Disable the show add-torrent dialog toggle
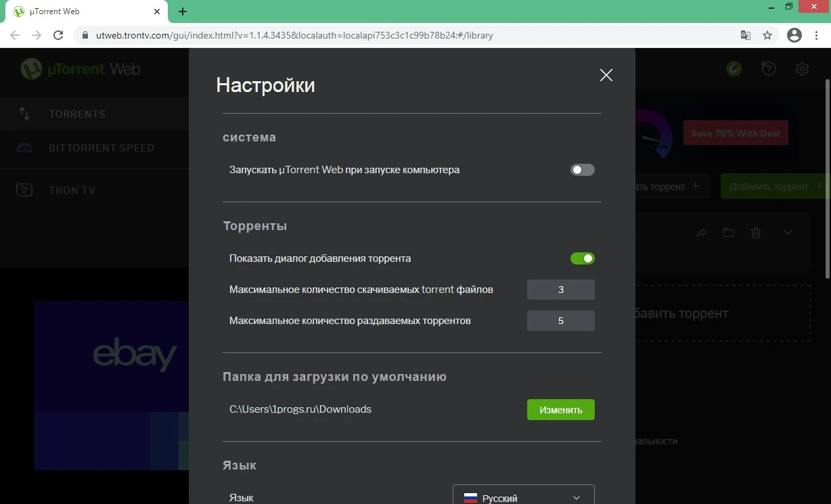Viewport: 831px width, 504px height. [583, 258]
